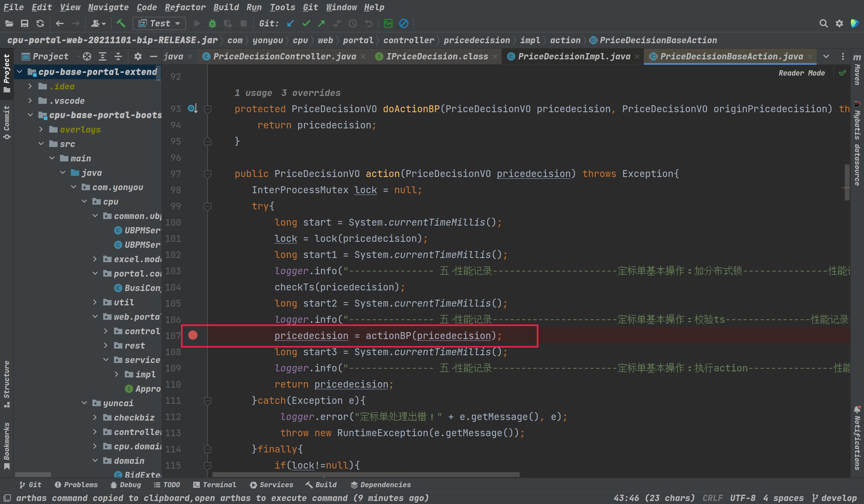Click the Build project hammer icon
This screenshot has width=864, height=504.
(121, 24)
